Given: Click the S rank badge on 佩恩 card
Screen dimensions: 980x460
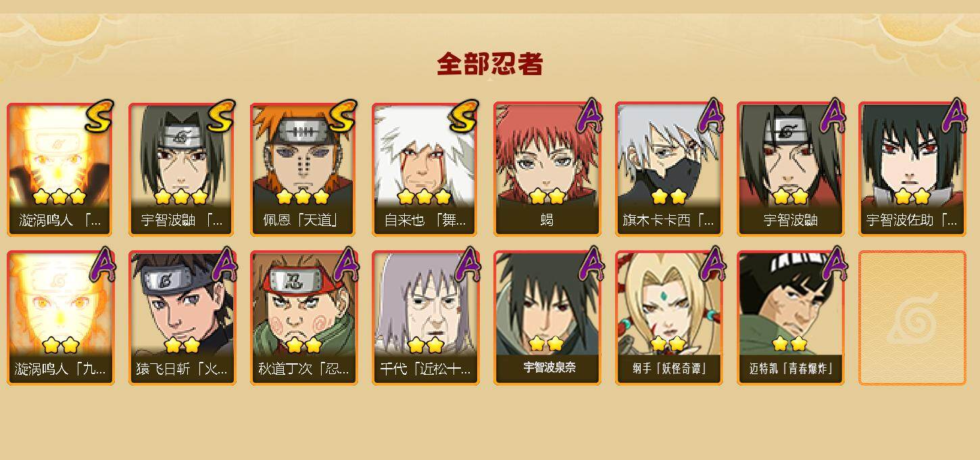Looking at the screenshot, I should (x=342, y=116).
